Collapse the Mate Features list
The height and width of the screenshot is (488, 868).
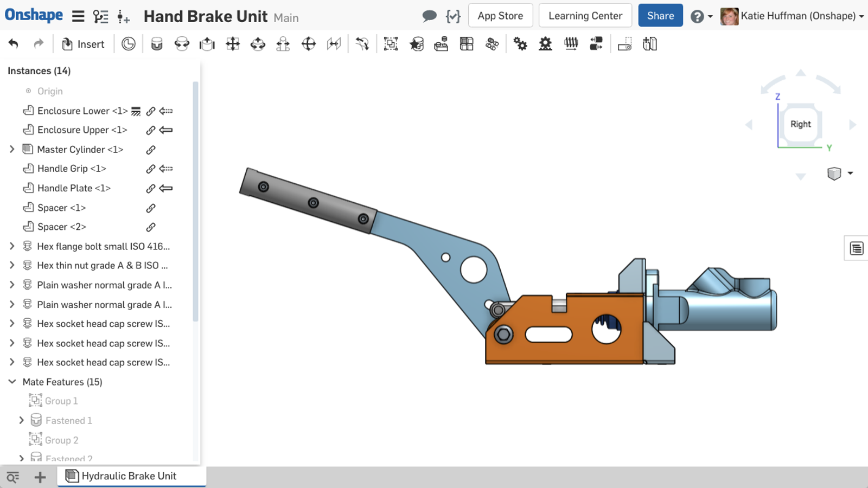point(12,382)
